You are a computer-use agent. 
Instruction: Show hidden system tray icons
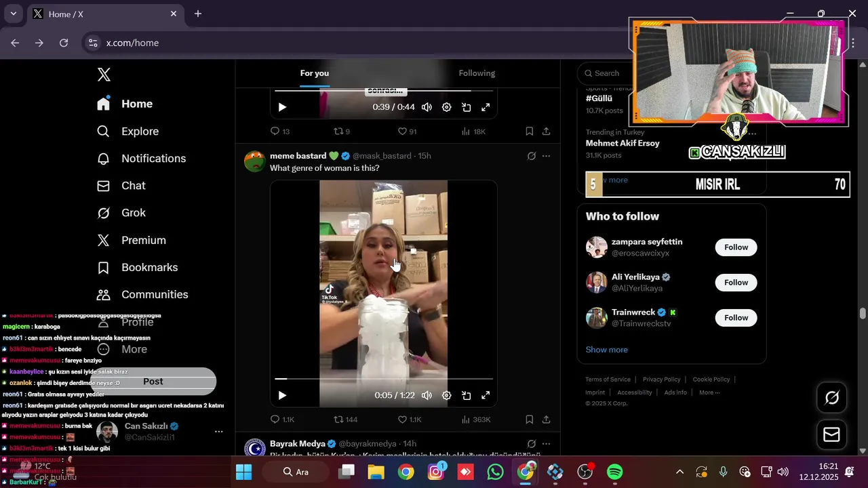[679, 472]
